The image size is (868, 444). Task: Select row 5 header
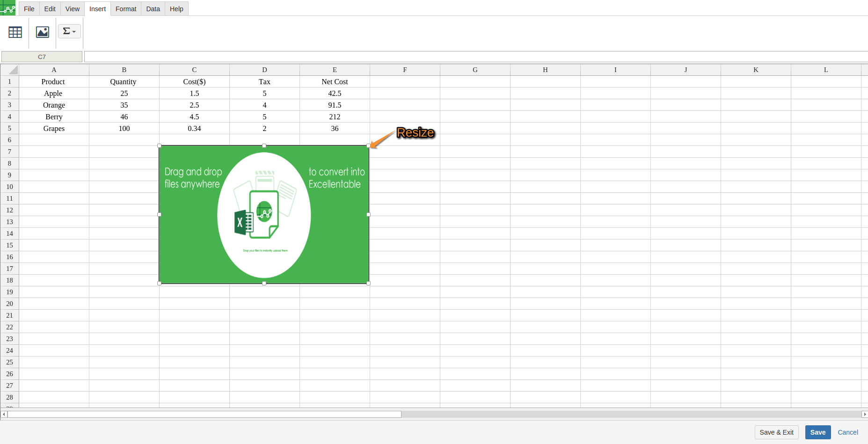point(9,128)
